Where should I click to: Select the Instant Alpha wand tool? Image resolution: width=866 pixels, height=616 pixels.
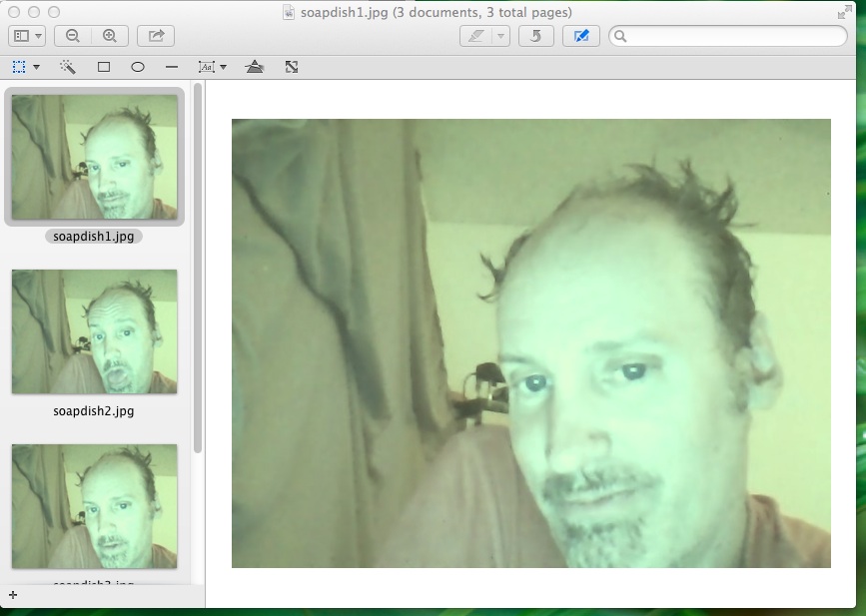coord(68,67)
